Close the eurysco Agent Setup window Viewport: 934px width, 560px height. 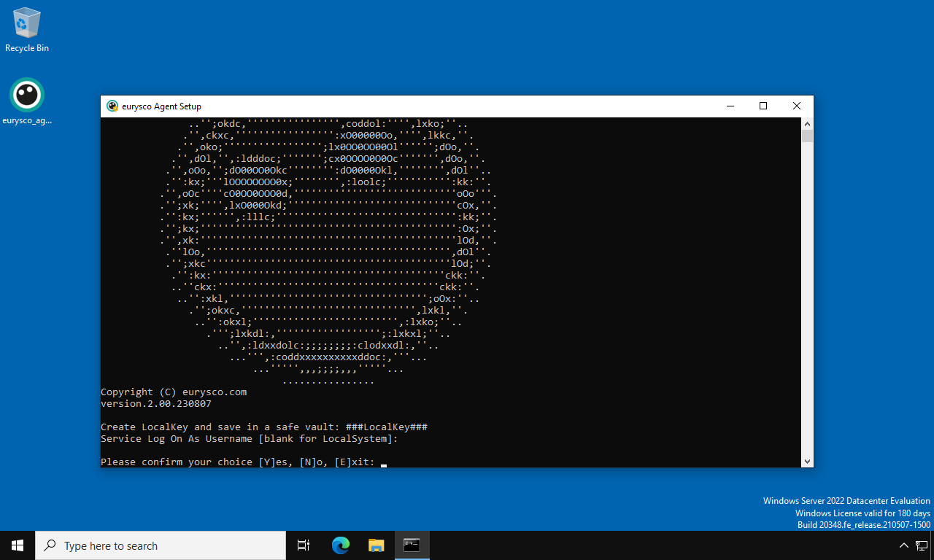[x=797, y=106]
